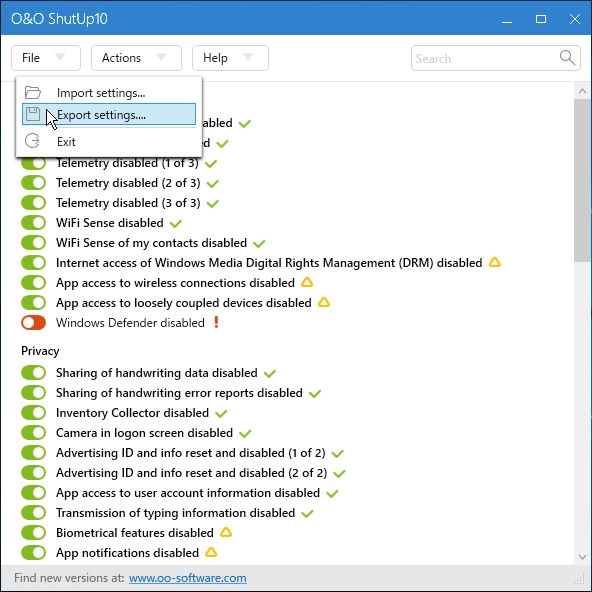Toggle the Telemetry disabled (3 of 3) switch
Image resolution: width=592 pixels, height=592 pixels.
[x=33, y=203]
